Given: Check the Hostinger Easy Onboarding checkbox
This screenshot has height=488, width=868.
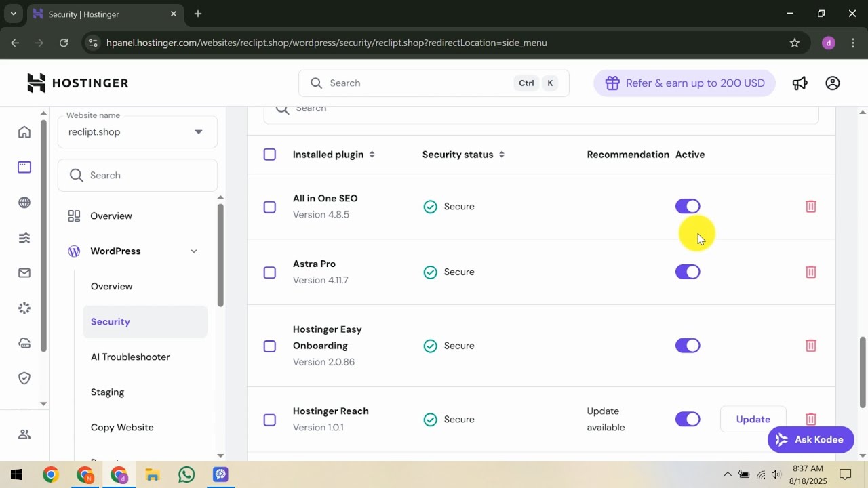Looking at the screenshot, I should point(270,346).
